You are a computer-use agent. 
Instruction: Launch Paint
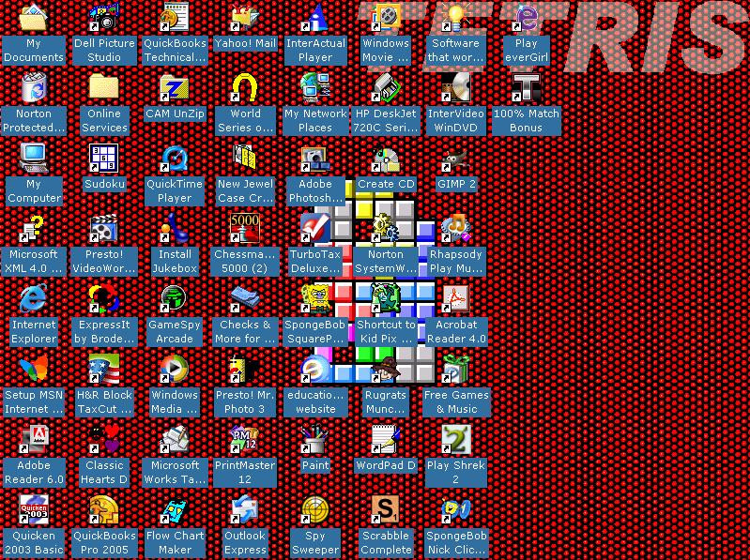click(x=315, y=439)
